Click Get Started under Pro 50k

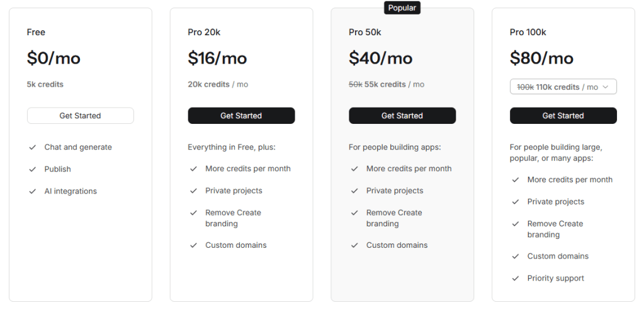tap(402, 116)
